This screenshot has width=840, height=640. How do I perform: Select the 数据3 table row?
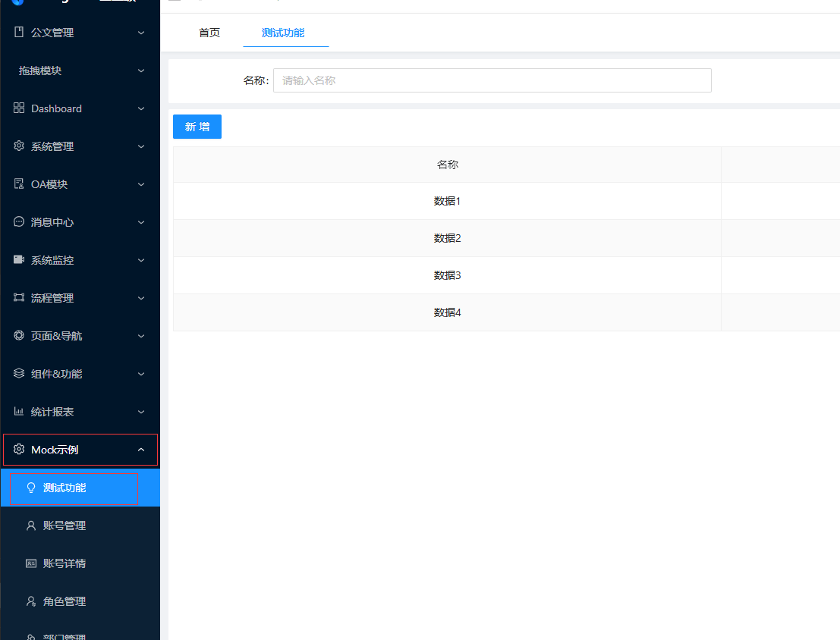tap(447, 275)
